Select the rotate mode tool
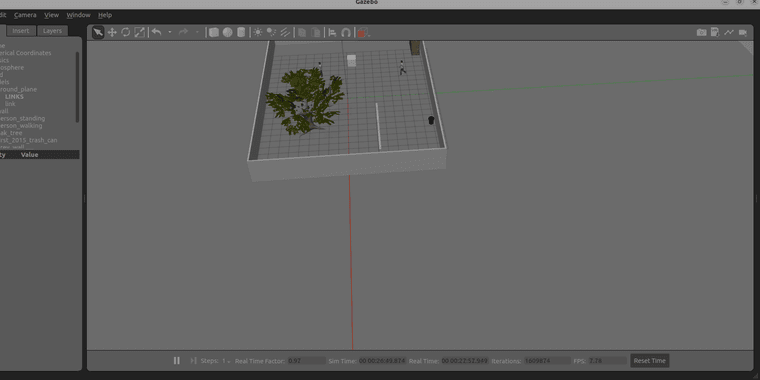This screenshot has width=760, height=380. click(x=126, y=32)
